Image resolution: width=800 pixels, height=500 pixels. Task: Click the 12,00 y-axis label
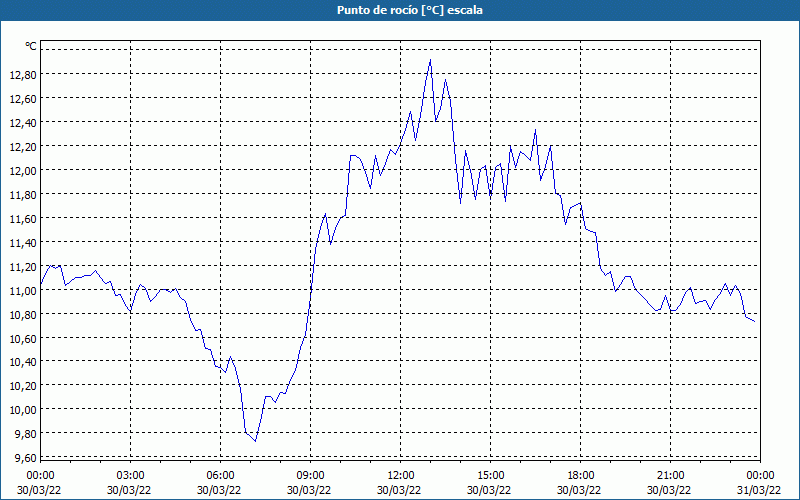[23, 171]
